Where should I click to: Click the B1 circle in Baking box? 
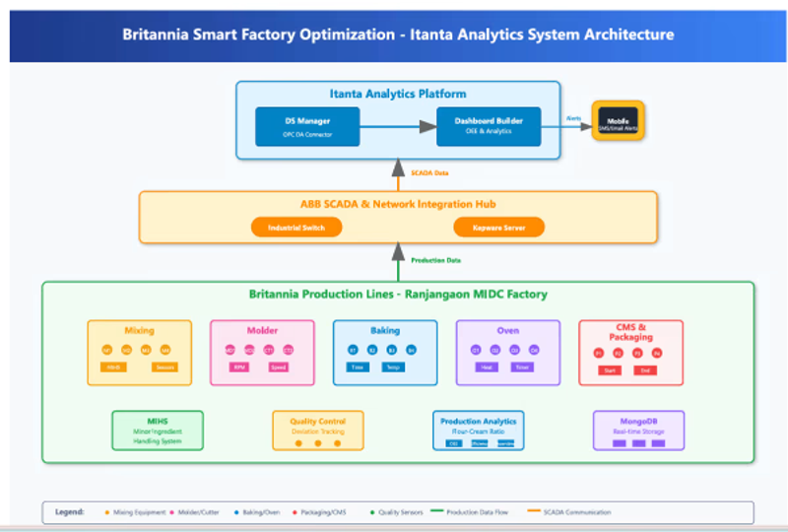point(353,350)
